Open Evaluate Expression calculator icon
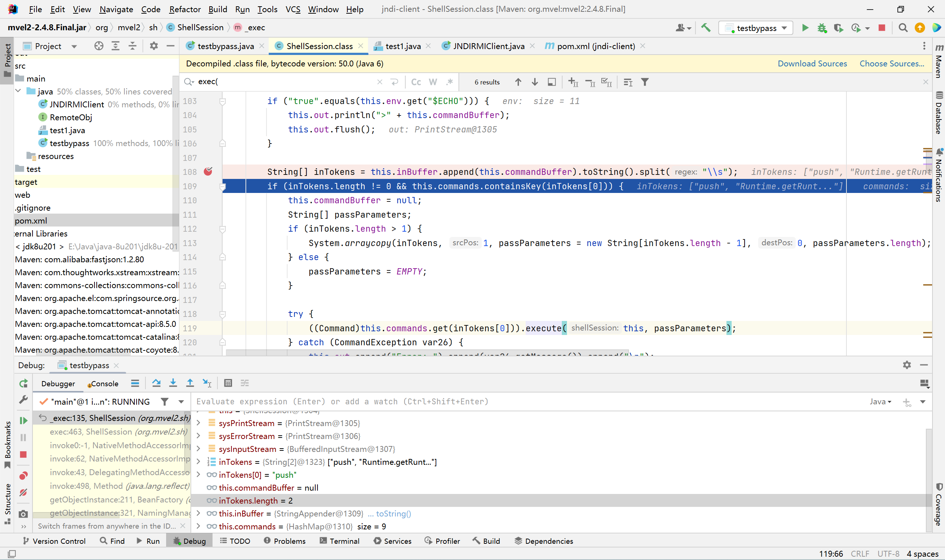This screenshot has width=945, height=560. coord(228,383)
